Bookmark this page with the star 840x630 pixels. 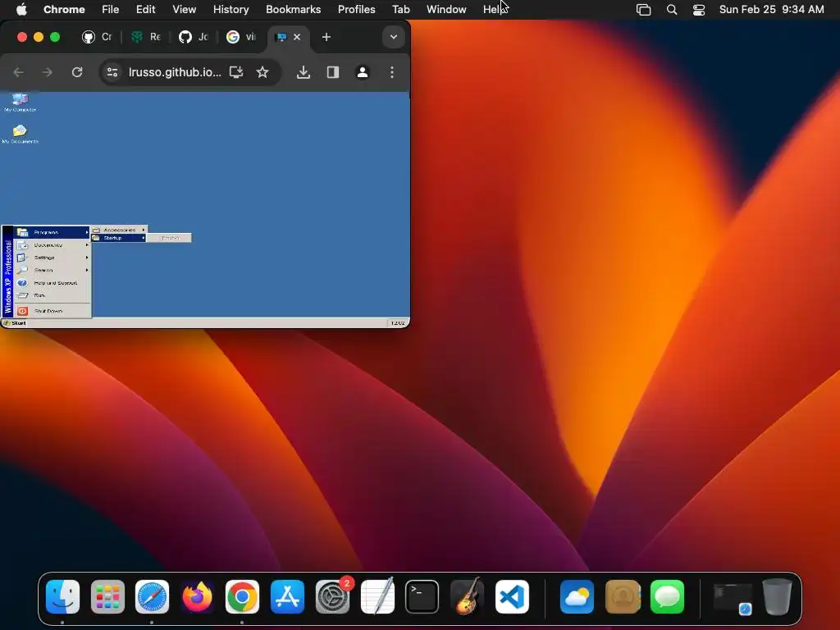click(262, 72)
